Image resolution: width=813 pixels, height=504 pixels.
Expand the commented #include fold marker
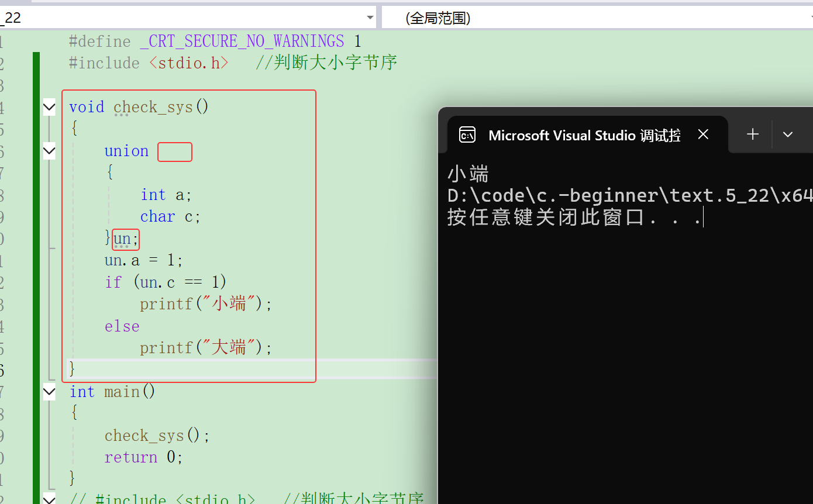(x=49, y=499)
